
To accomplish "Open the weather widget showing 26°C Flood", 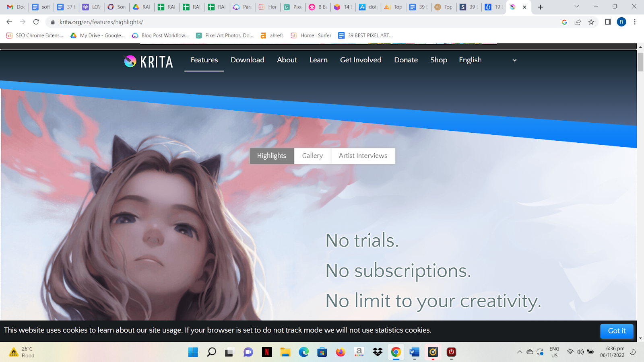I will (22, 352).
